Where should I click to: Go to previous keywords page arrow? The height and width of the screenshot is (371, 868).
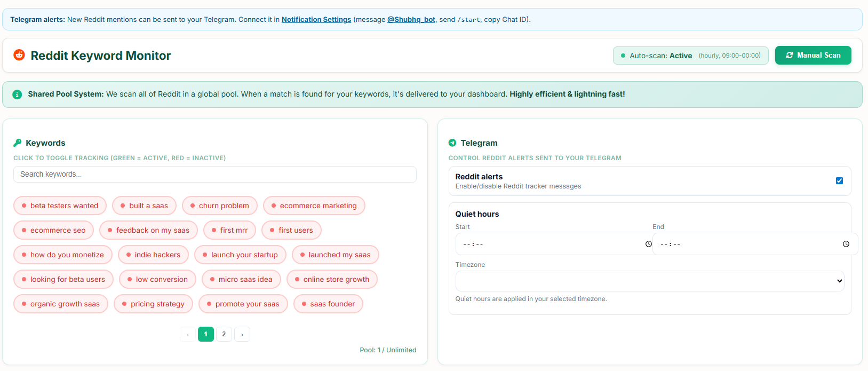tap(188, 334)
